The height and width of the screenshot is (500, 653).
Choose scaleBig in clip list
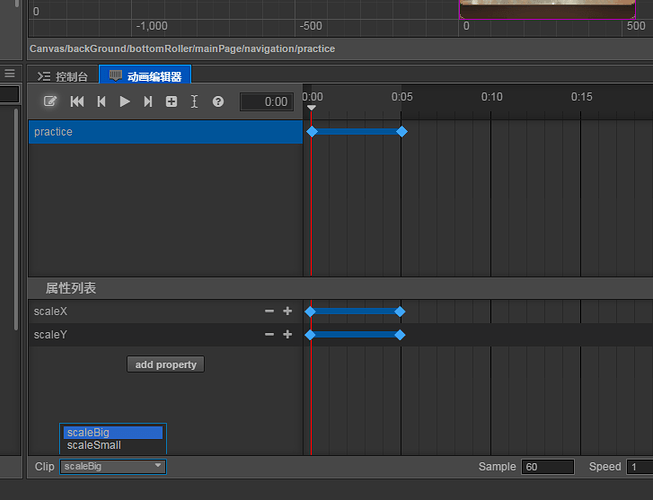[x=113, y=433]
